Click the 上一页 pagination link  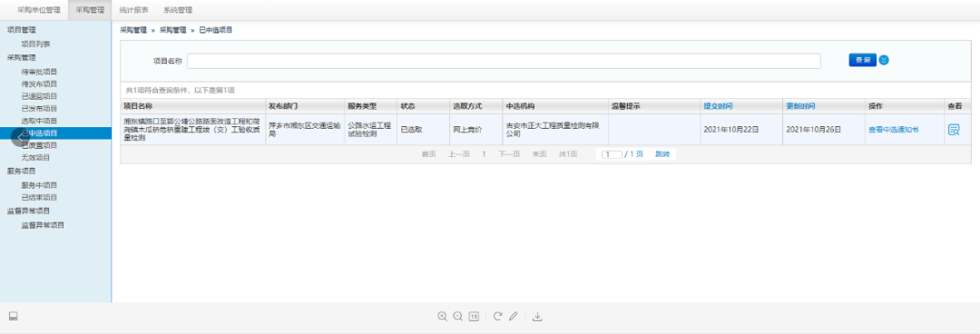[459, 154]
